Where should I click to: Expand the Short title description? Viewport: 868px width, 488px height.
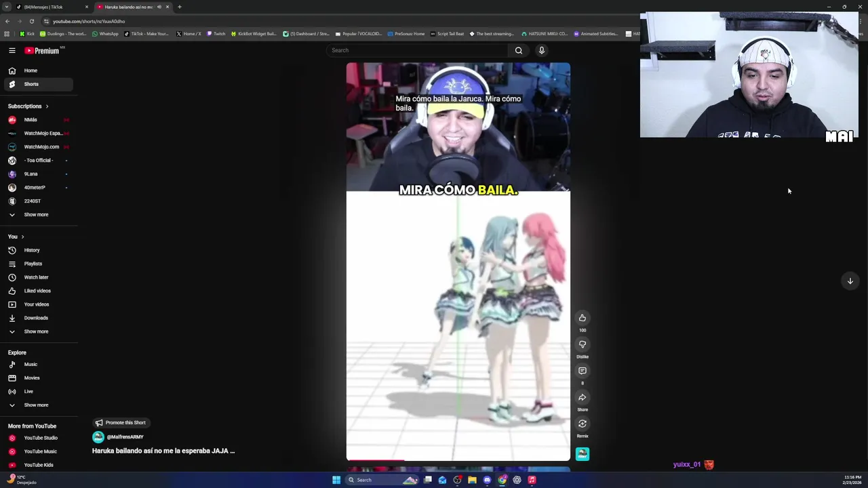coord(163,451)
